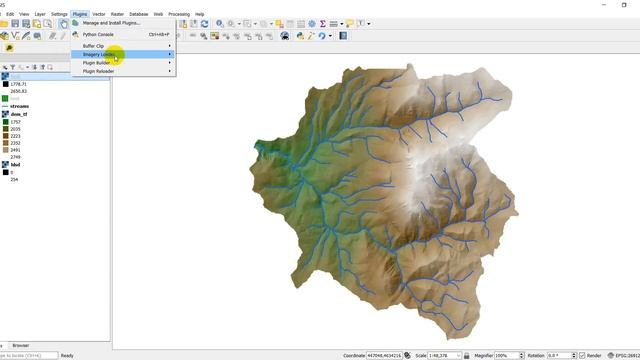The image size is (640, 360).
Task: Click Remove Layer icon in Layers panel
Action: (50, 67)
